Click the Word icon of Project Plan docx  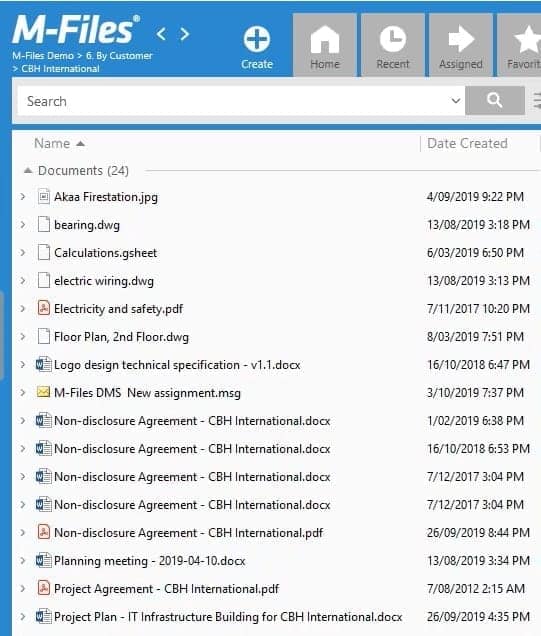[44, 616]
